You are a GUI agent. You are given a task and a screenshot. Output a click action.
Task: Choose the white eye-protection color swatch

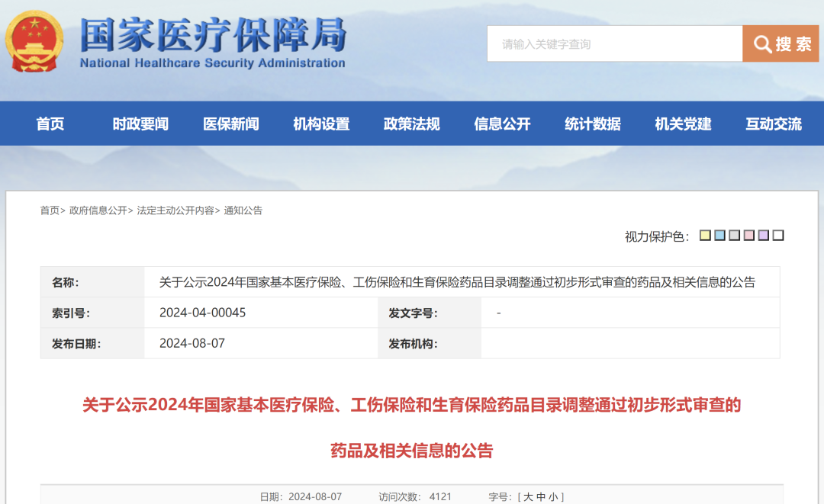coord(778,235)
